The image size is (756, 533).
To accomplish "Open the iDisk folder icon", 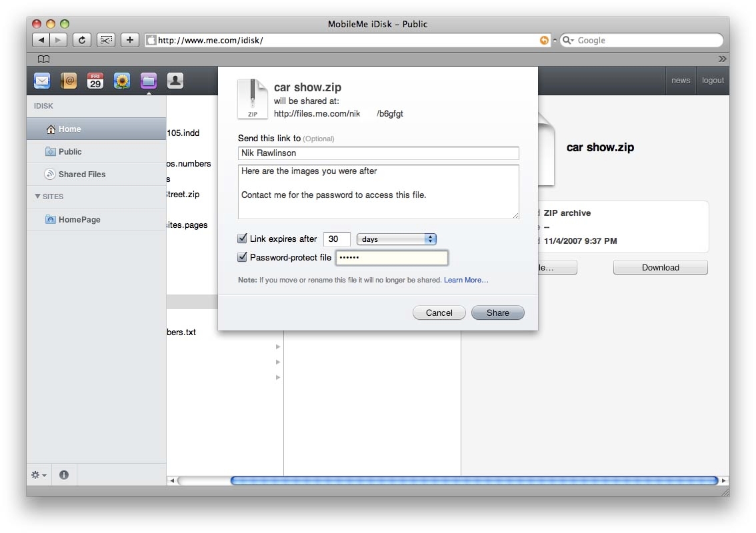I will pyautogui.click(x=149, y=81).
